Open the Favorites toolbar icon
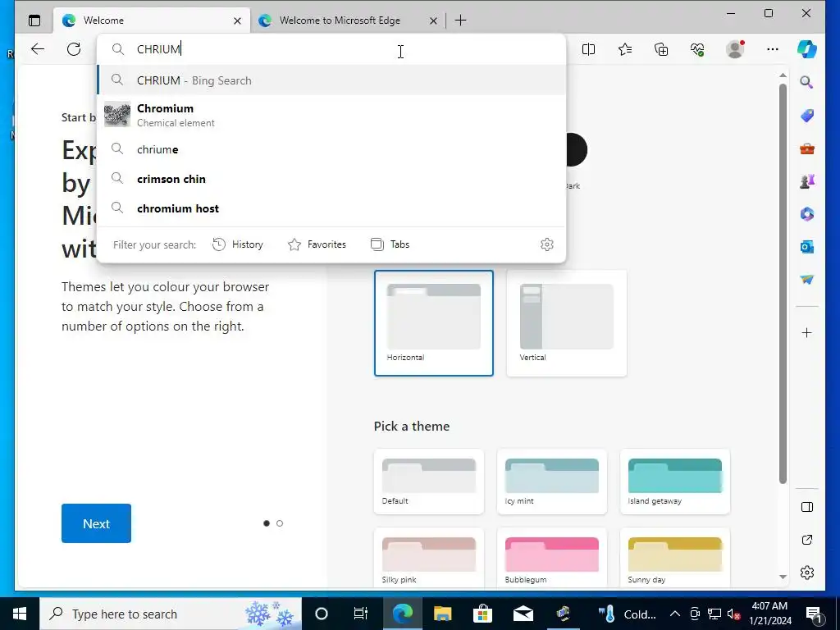The image size is (840, 630). pos(624,49)
